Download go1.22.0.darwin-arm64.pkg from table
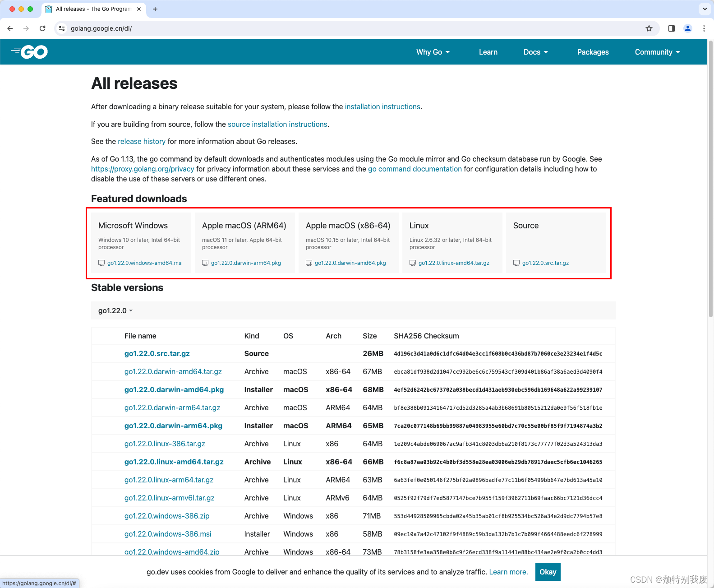This screenshot has width=714, height=588. click(173, 426)
